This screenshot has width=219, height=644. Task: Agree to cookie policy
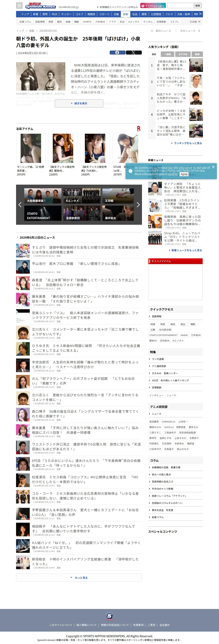pyautogui.click(x=184, y=174)
